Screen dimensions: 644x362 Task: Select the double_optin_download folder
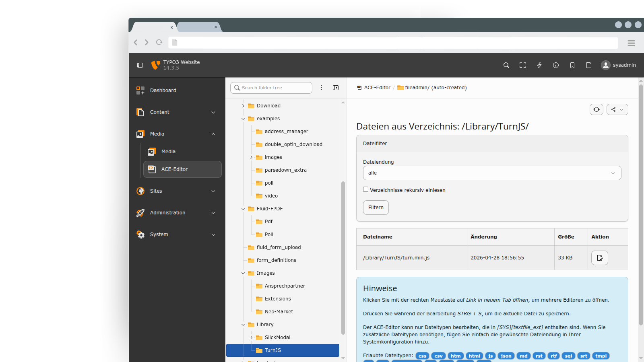click(293, 144)
